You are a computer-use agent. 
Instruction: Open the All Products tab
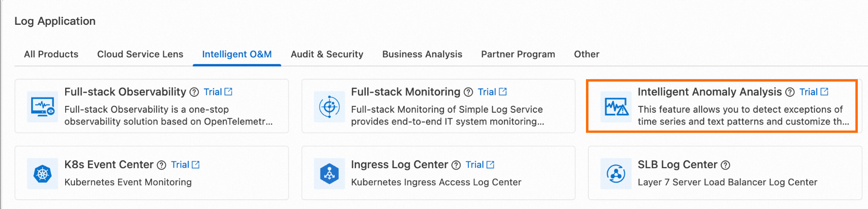tap(51, 54)
